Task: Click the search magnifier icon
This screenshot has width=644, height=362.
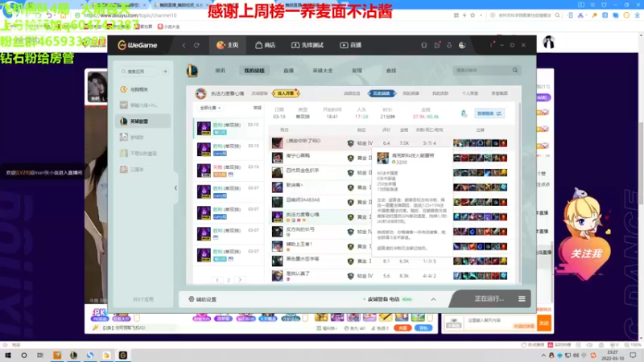Action: click(x=515, y=71)
